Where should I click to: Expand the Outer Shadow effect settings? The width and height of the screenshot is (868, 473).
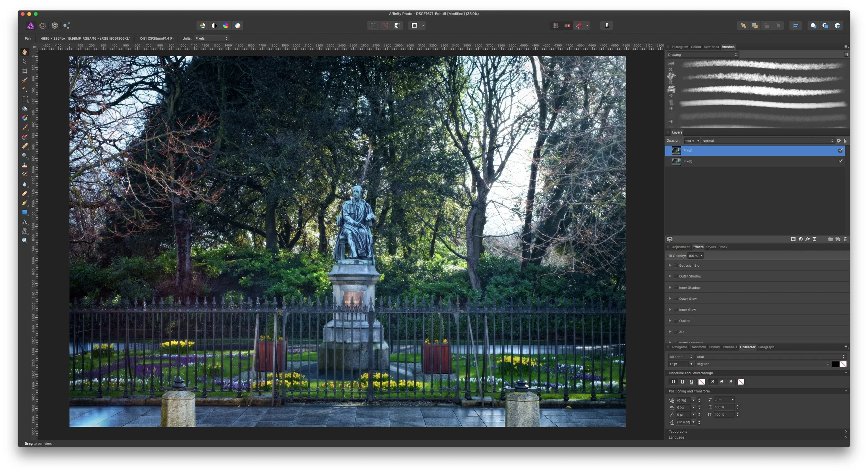[x=670, y=276]
